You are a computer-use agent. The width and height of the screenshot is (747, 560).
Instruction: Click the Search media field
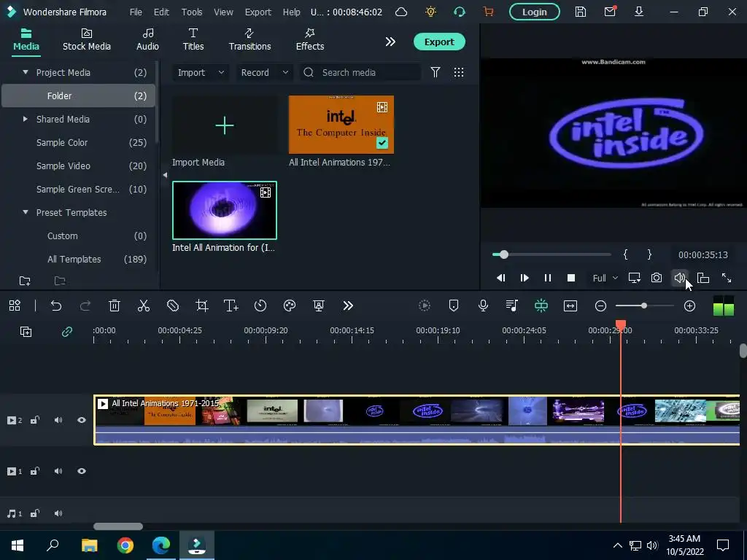360,72
